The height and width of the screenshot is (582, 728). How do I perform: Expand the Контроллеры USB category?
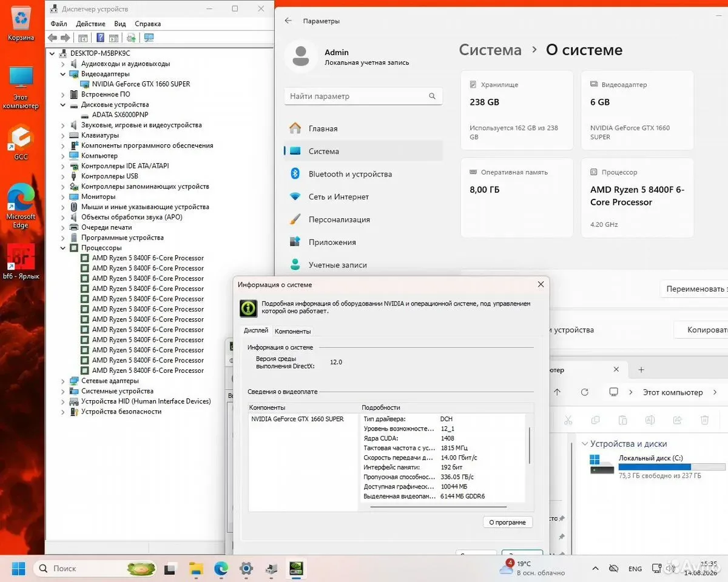coord(63,176)
